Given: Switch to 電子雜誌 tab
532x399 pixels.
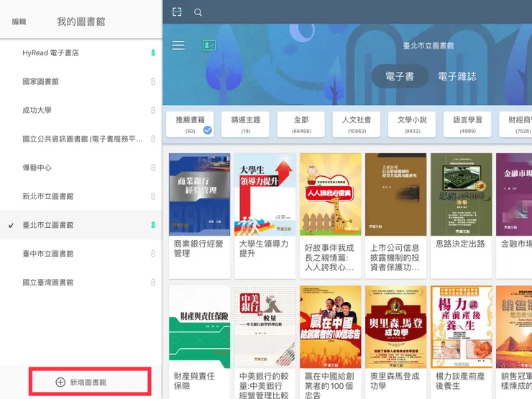Looking at the screenshot, I should tap(457, 76).
